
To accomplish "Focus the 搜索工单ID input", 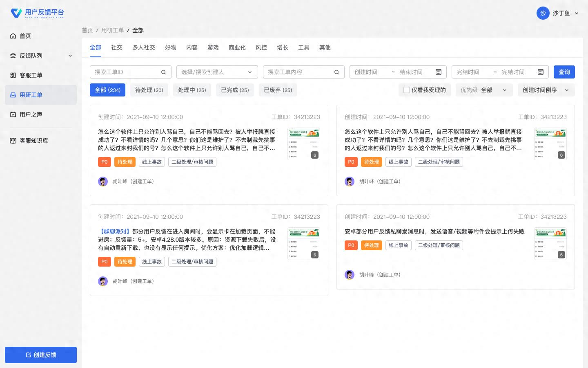I will pos(131,72).
